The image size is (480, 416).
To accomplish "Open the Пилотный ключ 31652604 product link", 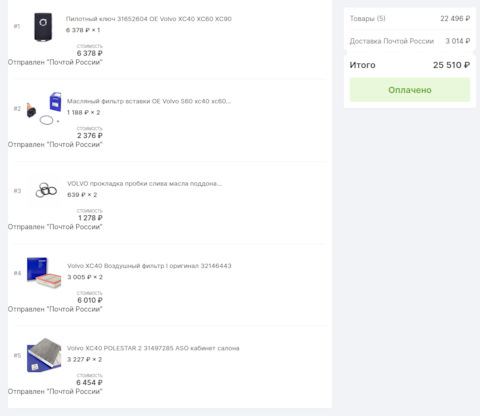I will [x=149, y=19].
